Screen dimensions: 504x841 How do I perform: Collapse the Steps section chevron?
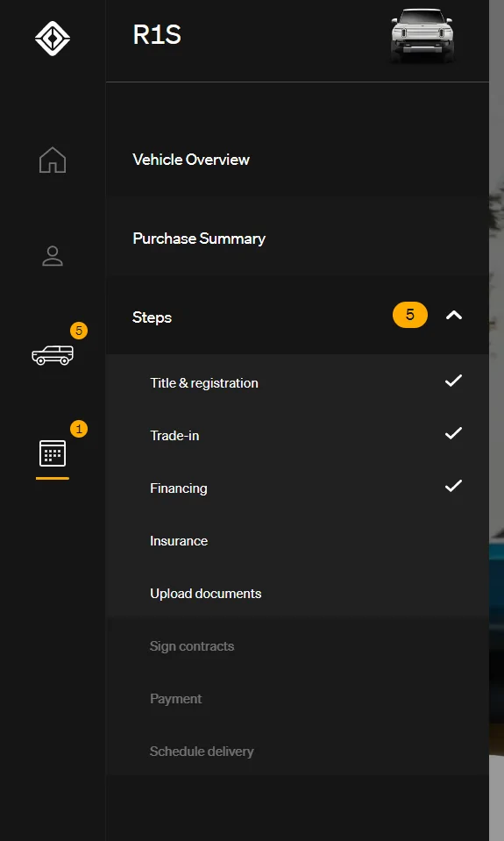click(454, 316)
